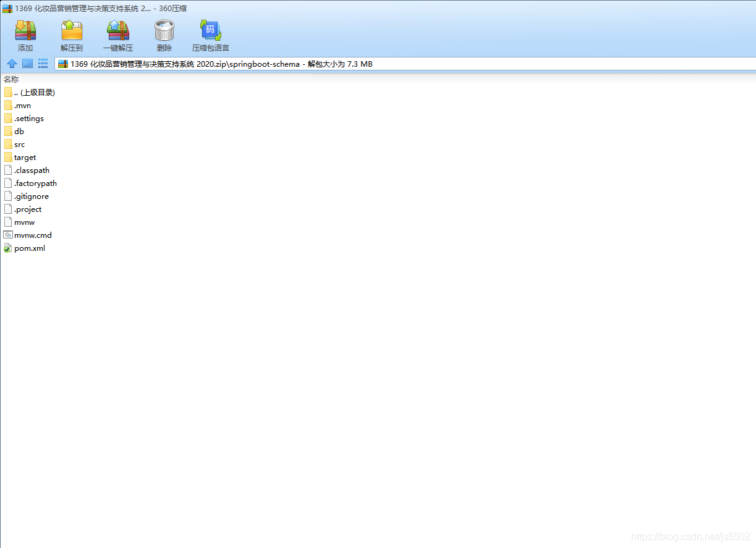Select the 'target' folder name
The height and width of the screenshot is (548, 756).
25,158
